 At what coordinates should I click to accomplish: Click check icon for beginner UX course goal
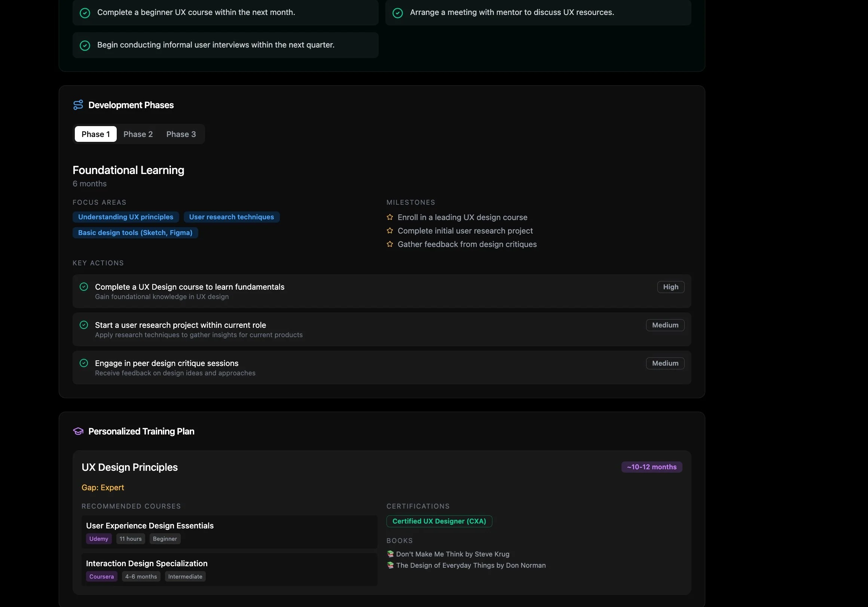(x=85, y=13)
